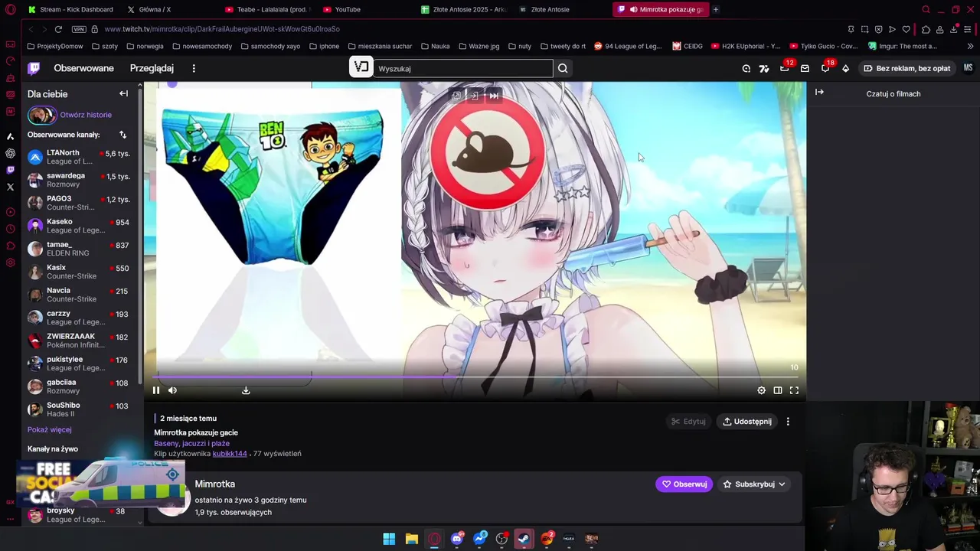Open the mieszkania suchar bookmark folder
The height and width of the screenshot is (551, 980).
click(380, 46)
